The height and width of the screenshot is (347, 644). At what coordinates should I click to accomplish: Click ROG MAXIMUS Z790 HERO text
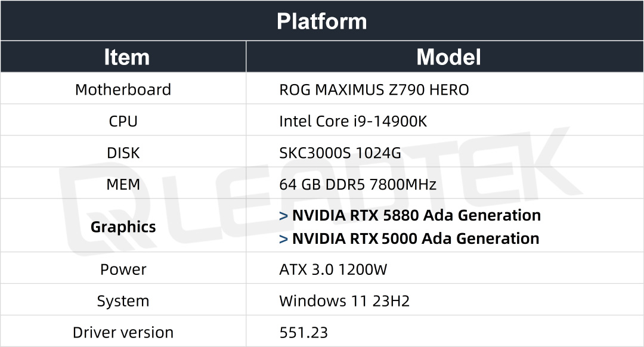(x=374, y=89)
